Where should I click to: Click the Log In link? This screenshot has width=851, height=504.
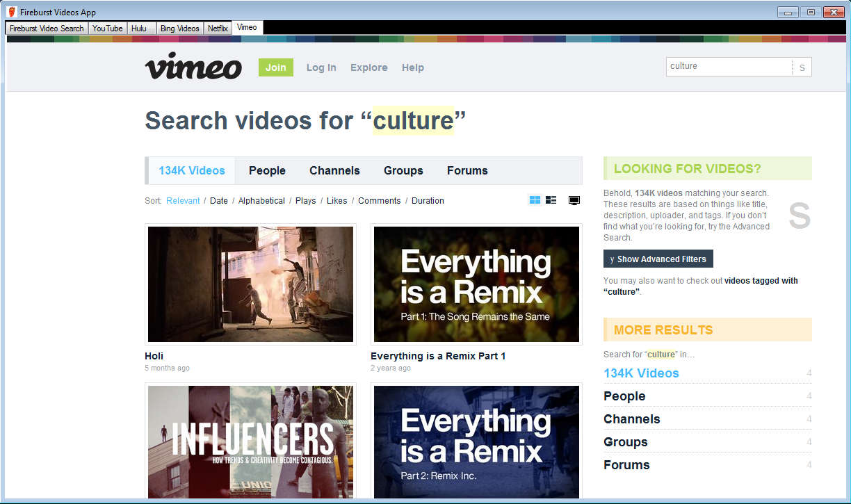(x=321, y=67)
